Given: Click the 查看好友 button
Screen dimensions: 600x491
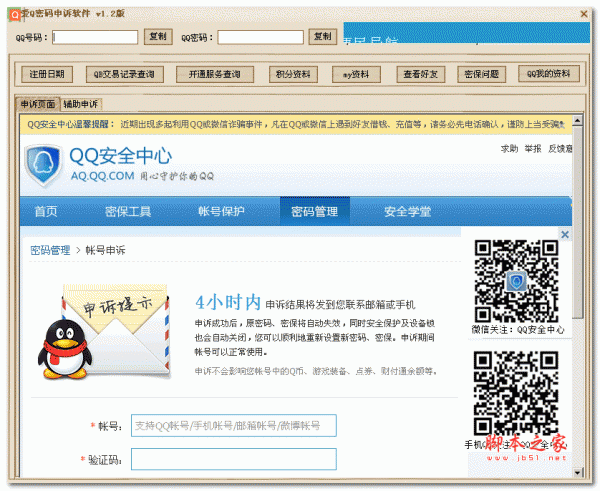Looking at the screenshot, I should (x=421, y=74).
